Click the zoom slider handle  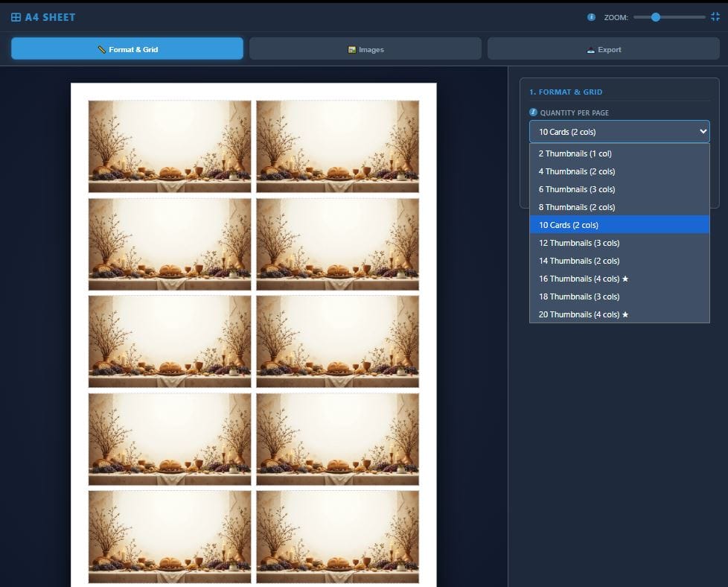(656, 16)
